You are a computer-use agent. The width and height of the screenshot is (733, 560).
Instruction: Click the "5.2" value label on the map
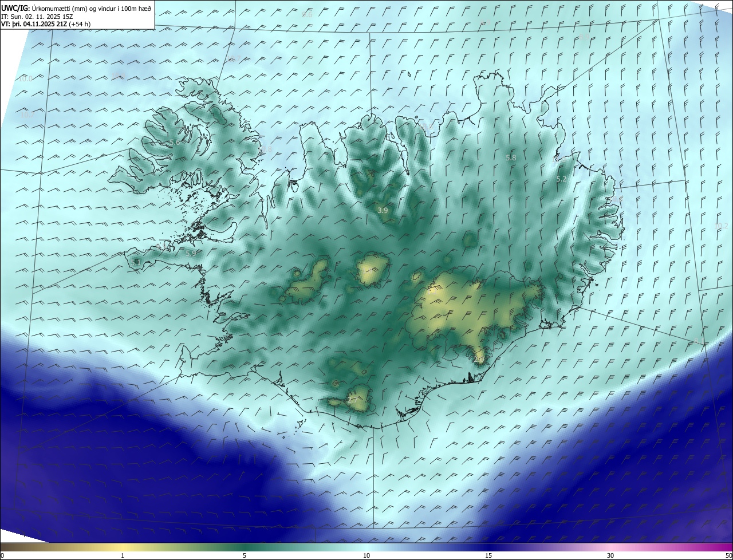coord(561,179)
